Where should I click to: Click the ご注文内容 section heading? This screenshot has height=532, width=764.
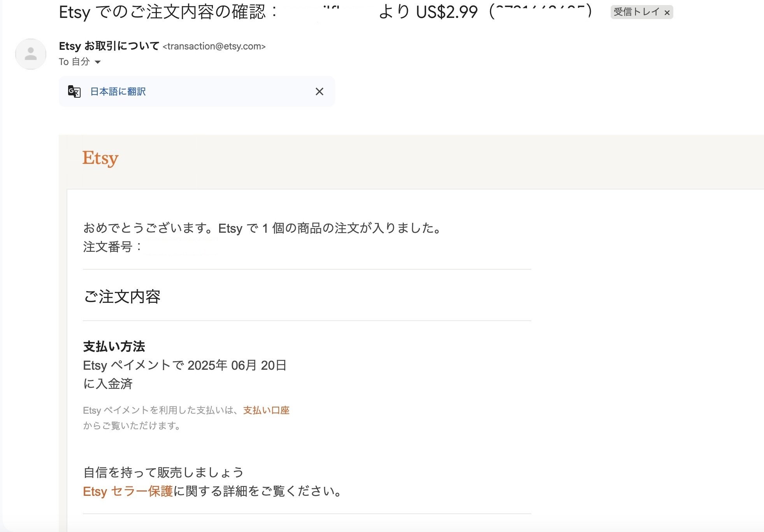(x=122, y=297)
